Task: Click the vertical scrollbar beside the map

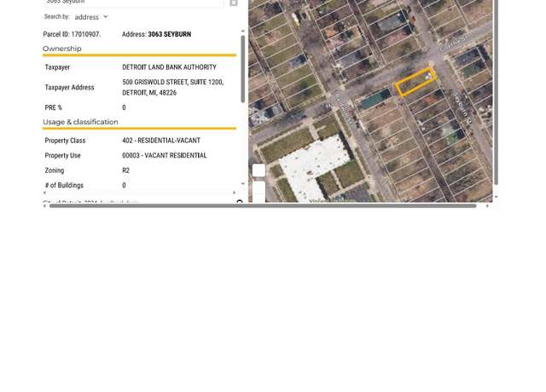Action: click(x=497, y=92)
